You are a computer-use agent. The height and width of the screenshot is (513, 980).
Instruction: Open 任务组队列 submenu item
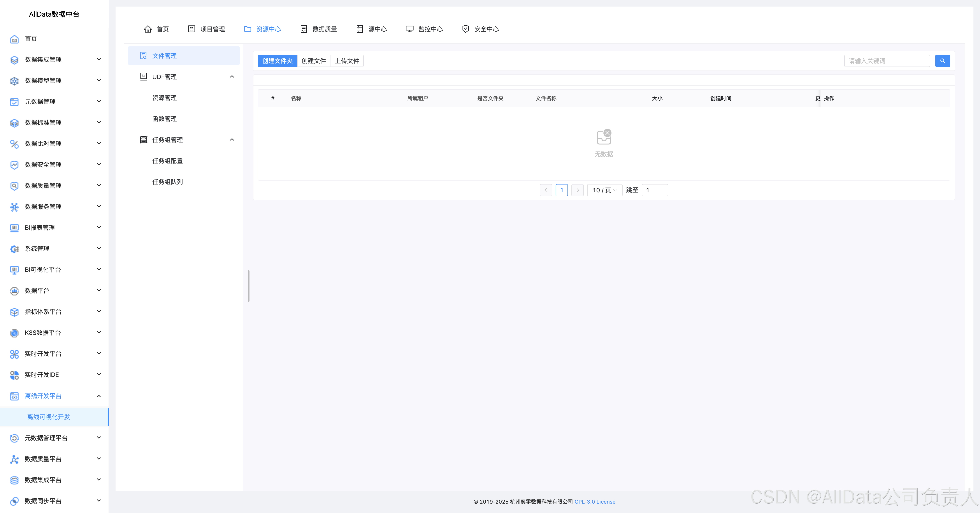[x=167, y=182]
